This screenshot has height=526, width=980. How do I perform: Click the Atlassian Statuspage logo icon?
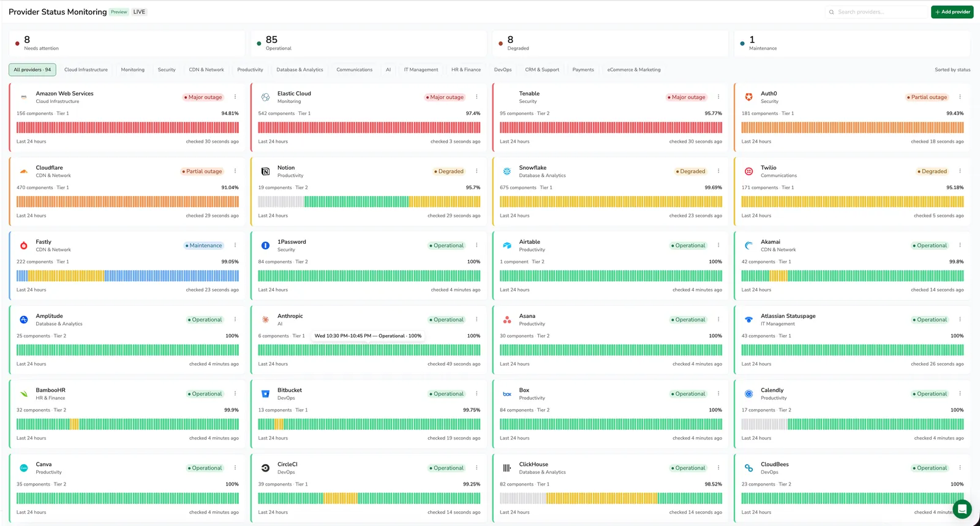[x=748, y=320]
